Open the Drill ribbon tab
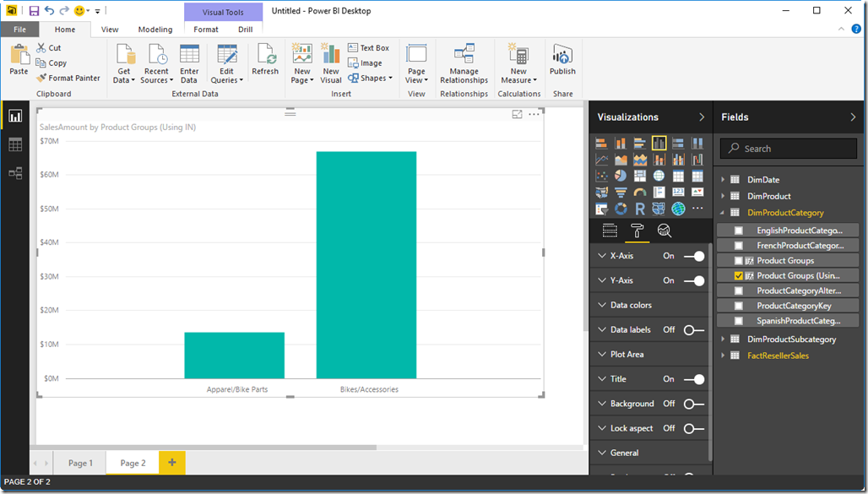The image size is (868, 494). pos(245,30)
